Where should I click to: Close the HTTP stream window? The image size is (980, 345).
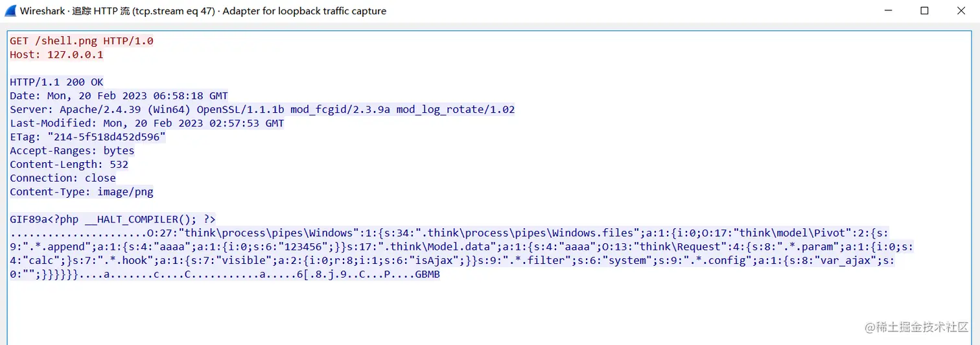961,11
